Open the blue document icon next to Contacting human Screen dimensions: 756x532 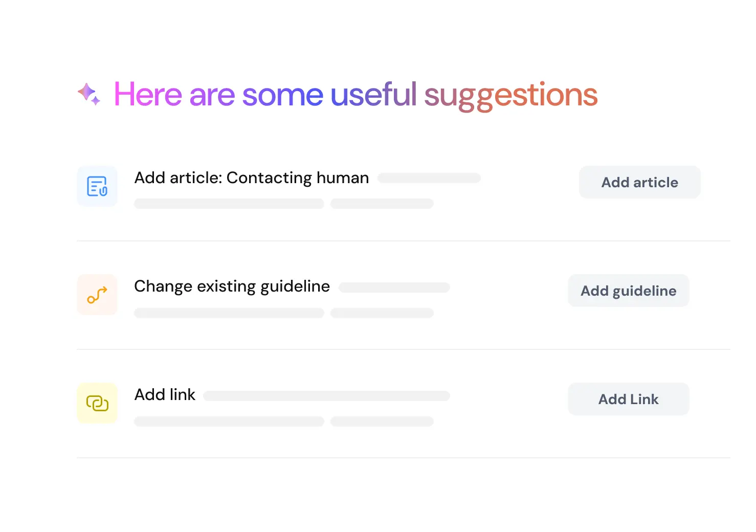click(x=97, y=186)
